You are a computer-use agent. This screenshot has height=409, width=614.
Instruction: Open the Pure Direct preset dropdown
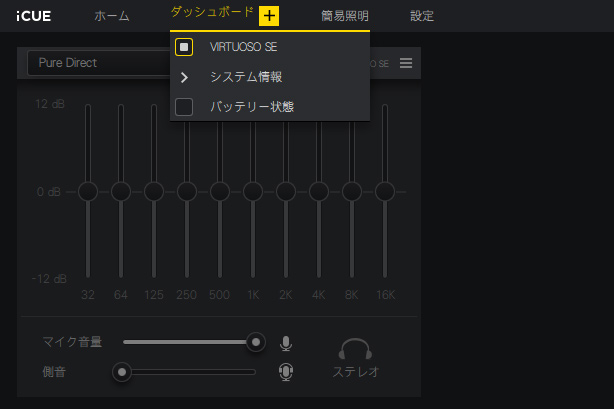tap(98, 63)
